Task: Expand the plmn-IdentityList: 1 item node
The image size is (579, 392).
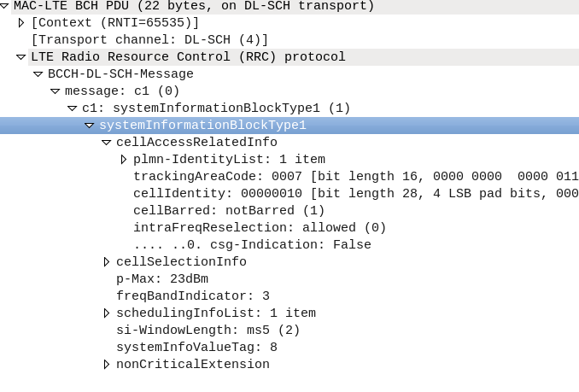Action: (124, 160)
